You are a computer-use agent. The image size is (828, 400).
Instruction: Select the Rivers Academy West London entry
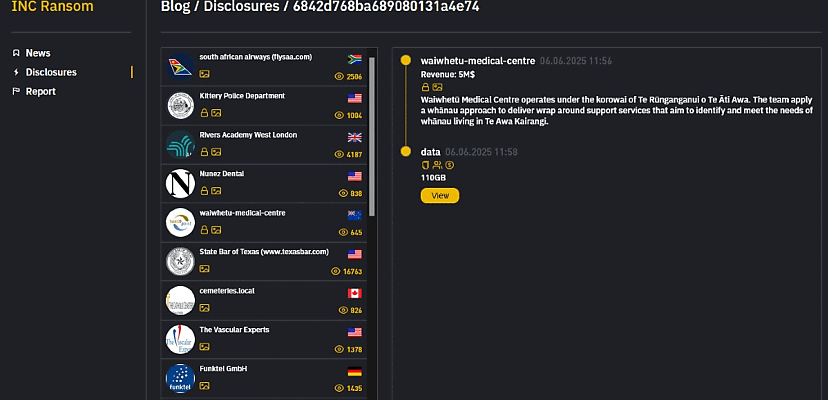pos(264,144)
